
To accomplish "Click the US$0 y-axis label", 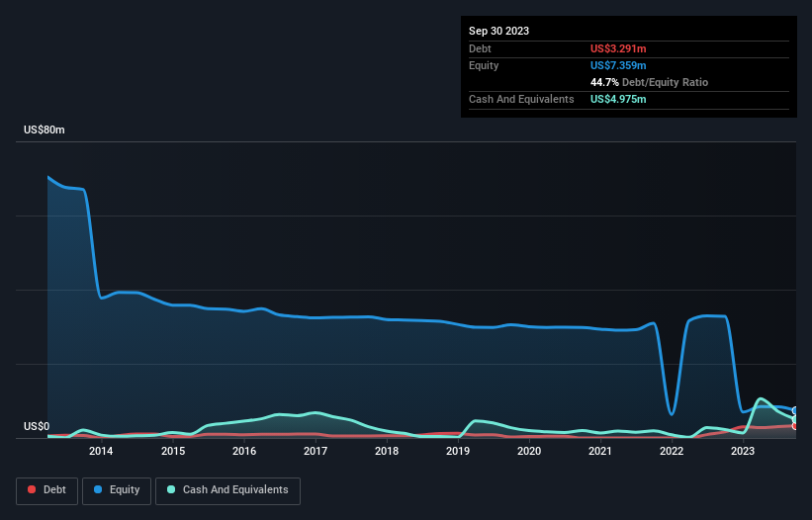I will click(x=37, y=426).
